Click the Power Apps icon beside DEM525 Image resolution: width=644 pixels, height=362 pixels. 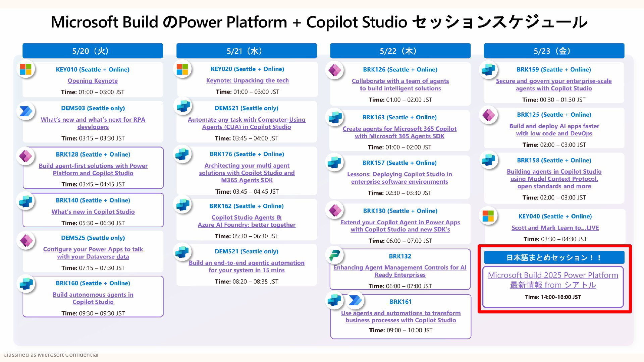click(26, 240)
